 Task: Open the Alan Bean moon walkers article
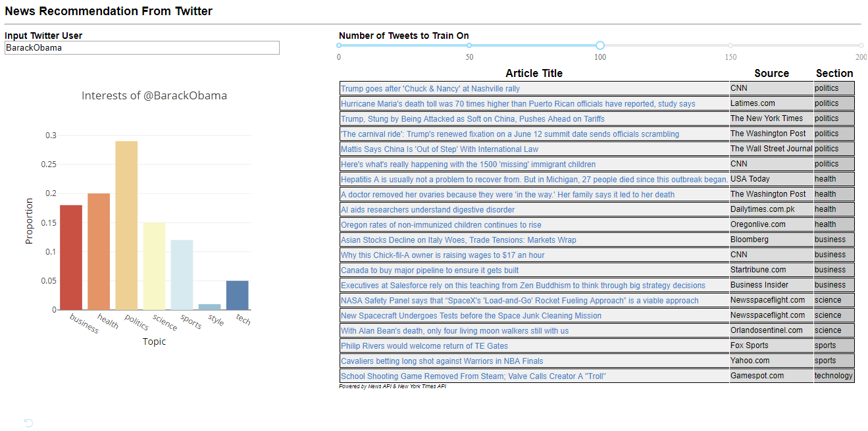click(455, 331)
